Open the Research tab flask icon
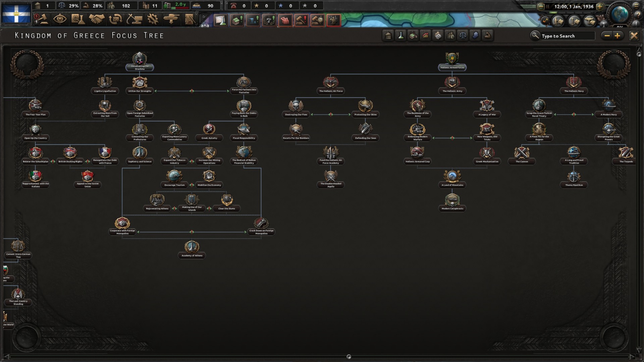Image resolution: width=644 pixels, height=362 pixels. [x=78, y=19]
